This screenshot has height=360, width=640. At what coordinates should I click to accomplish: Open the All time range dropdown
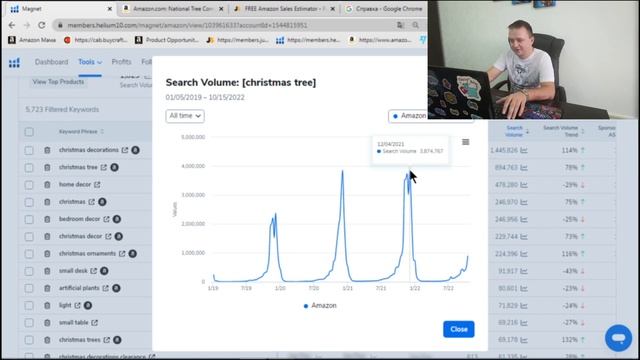coord(185,116)
